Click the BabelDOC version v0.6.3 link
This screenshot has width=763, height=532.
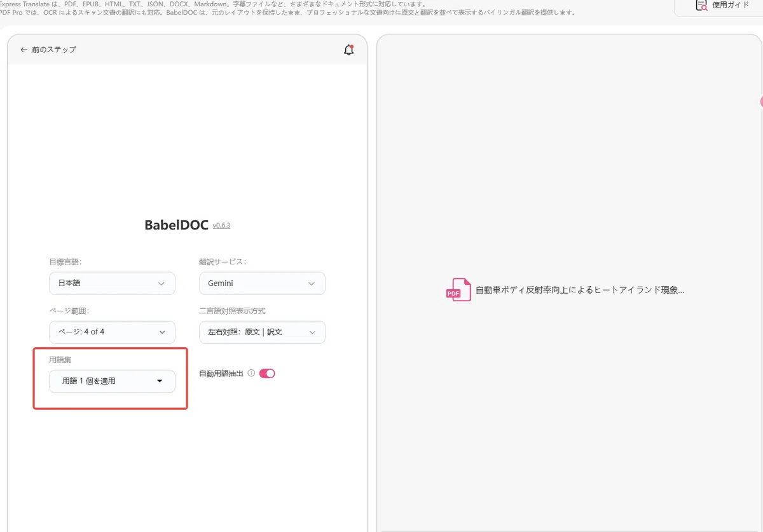(x=221, y=225)
